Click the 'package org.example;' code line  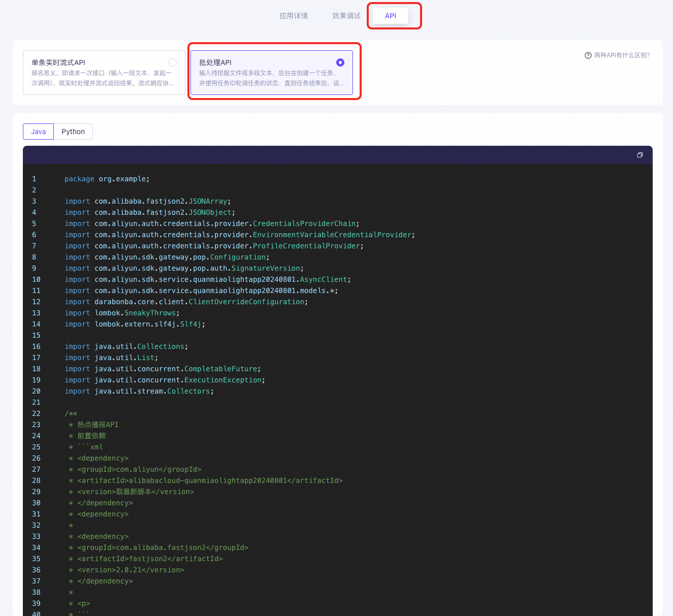[107, 179]
